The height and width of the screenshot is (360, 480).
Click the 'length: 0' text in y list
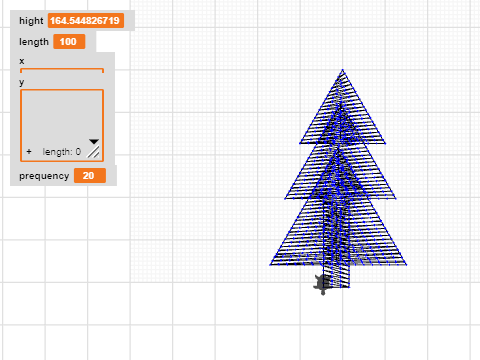point(62,152)
